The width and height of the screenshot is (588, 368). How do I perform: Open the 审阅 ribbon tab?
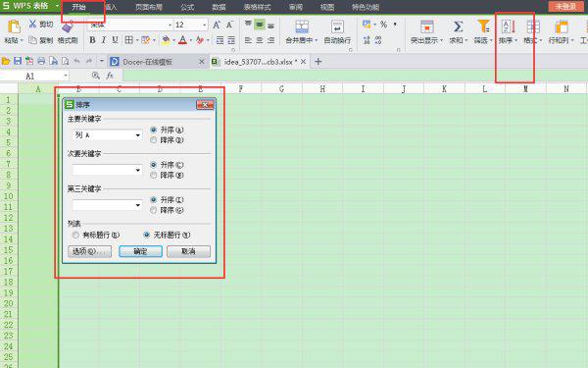click(x=296, y=7)
